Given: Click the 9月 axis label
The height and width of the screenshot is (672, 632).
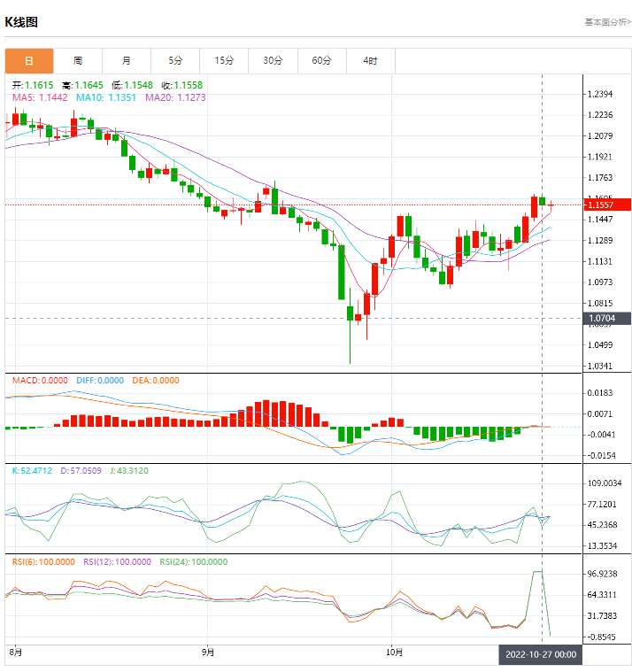Looking at the screenshot, I should (208, 653).
